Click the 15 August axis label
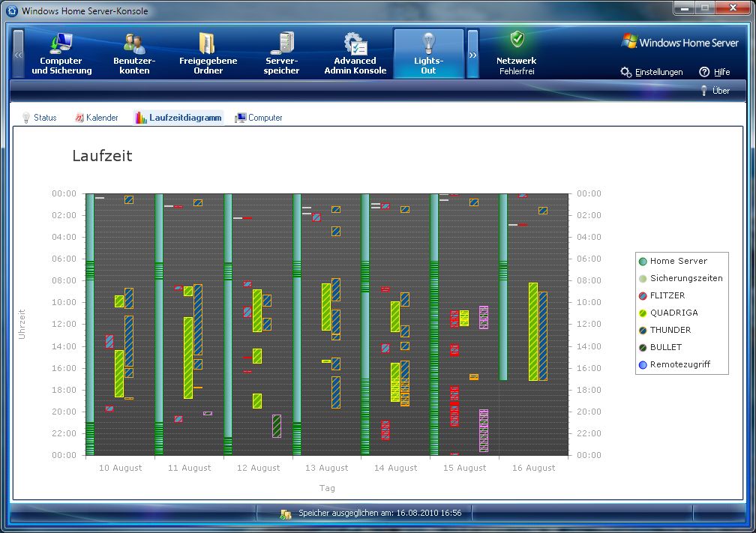The height and width of the screenshot is (533, 756). [x=465, y=468]
